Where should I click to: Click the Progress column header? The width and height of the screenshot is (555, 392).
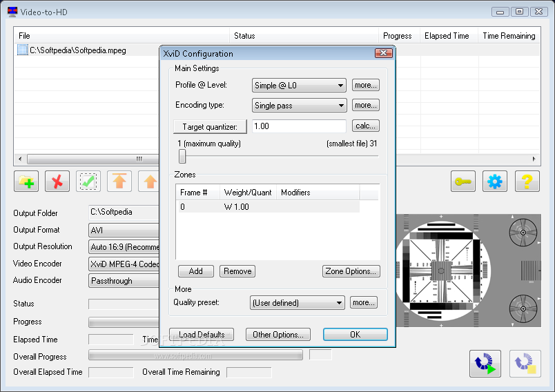(399, 35)
